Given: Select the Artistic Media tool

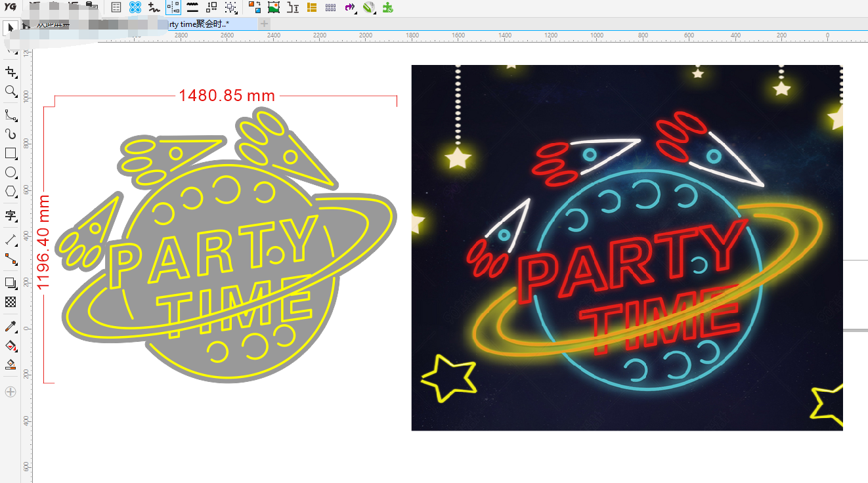Looking at the screenshot, I should tap(11, 134).
